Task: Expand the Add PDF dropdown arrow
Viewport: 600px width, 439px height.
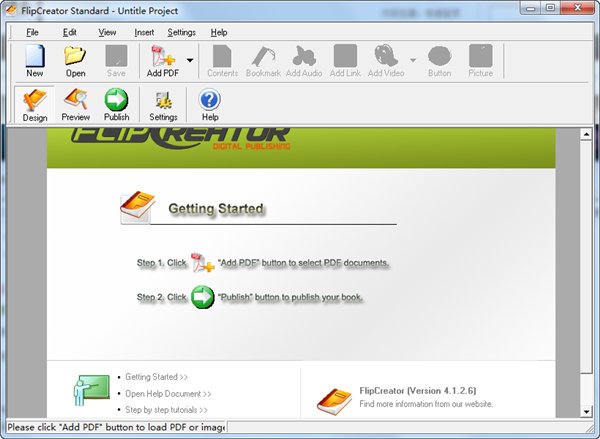Action: click(x=190, y=60)
